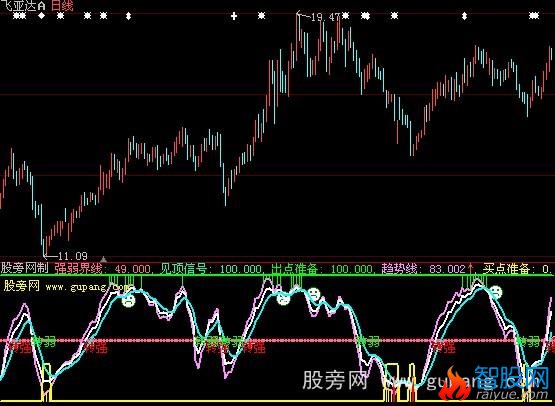Click the 买点准备 indicator label
The width and height of the screenshot is (555, 406).
pyautogui.click(x=506, y=268)
